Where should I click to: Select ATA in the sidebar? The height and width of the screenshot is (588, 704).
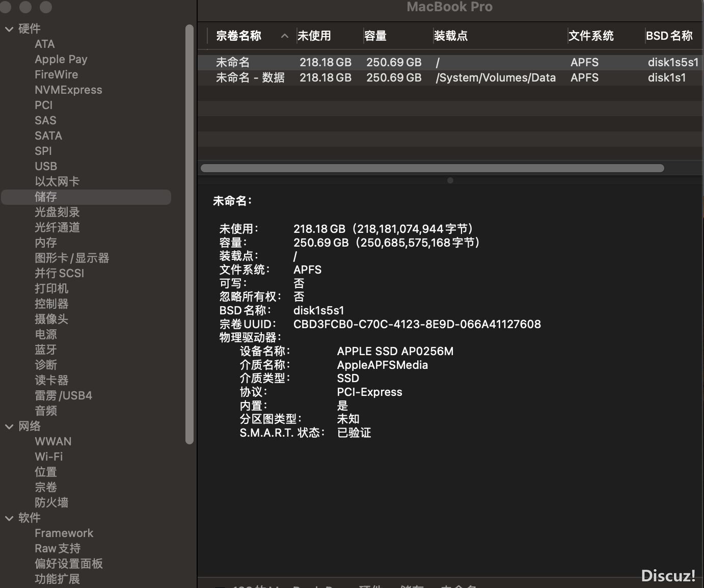point(45,44)
